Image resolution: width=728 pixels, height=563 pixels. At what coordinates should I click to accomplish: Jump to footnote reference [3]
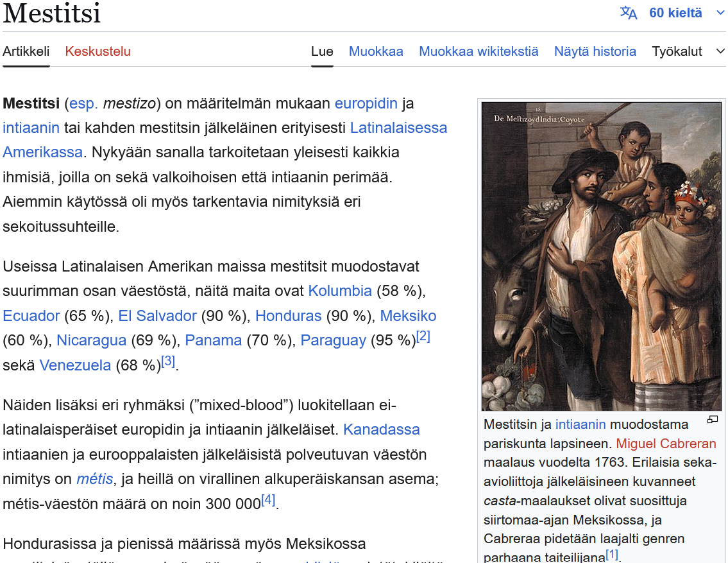coord(167,361)
